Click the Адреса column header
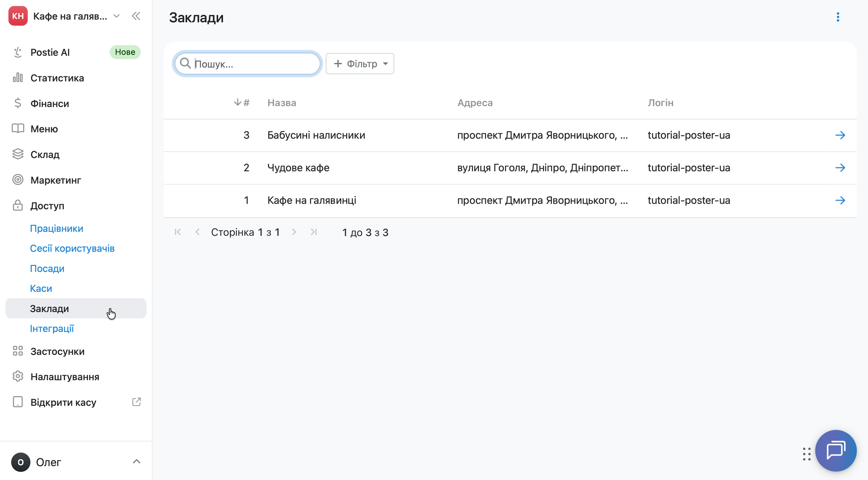 475,103
